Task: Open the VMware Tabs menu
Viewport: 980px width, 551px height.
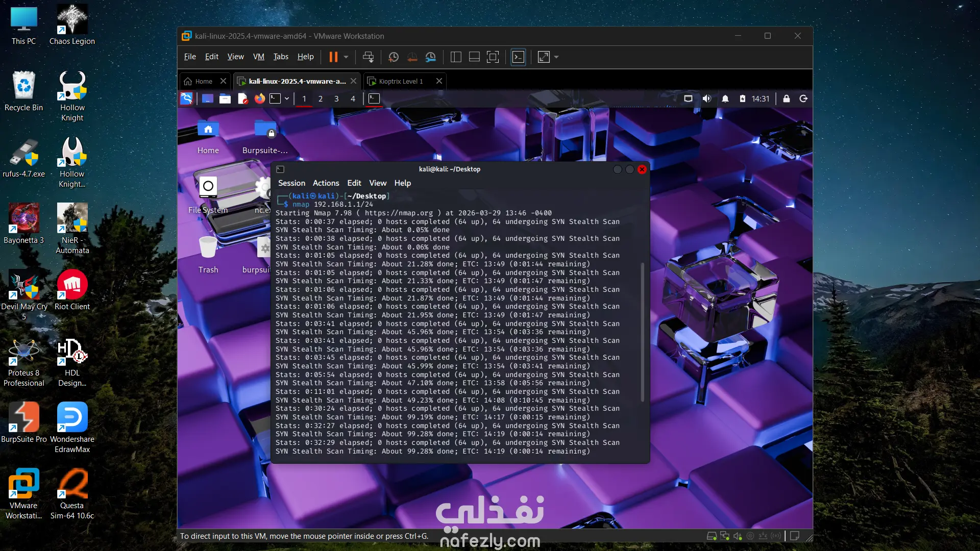Action: (x=281, y=57)
